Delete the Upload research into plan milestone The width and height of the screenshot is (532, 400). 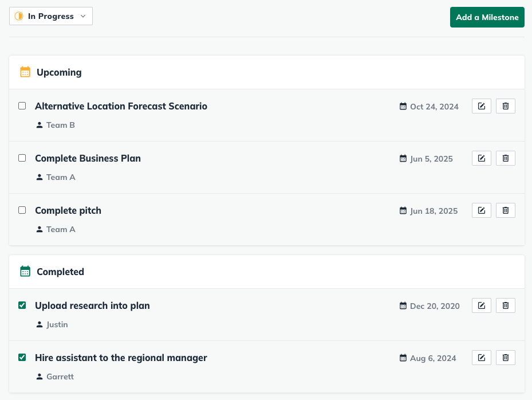point(505,305)
